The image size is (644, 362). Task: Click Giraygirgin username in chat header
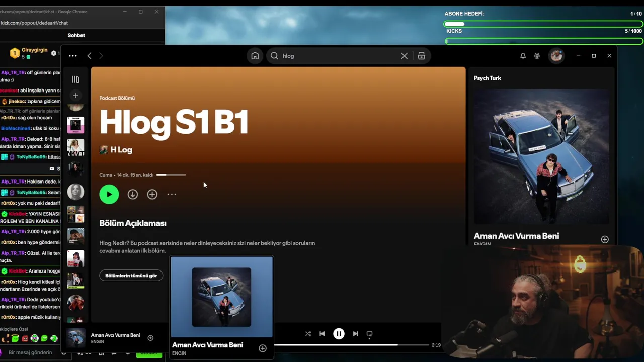coord(34,50)
